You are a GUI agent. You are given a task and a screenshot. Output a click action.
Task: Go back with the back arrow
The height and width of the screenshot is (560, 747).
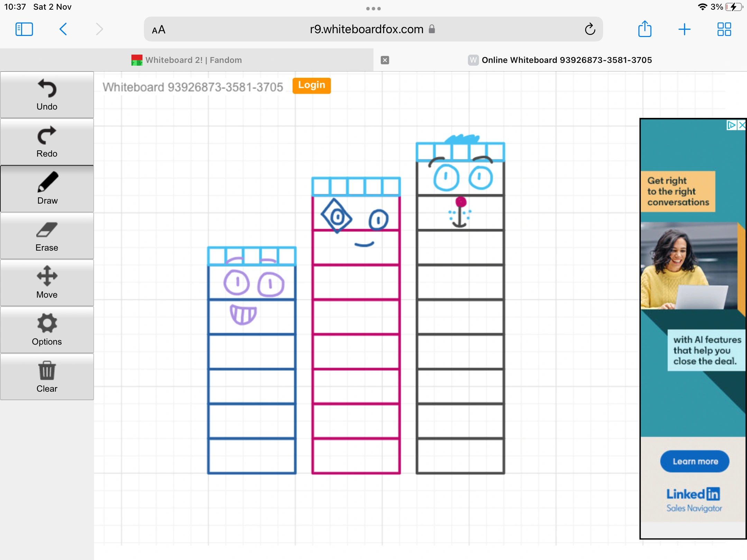pos(63,29)
